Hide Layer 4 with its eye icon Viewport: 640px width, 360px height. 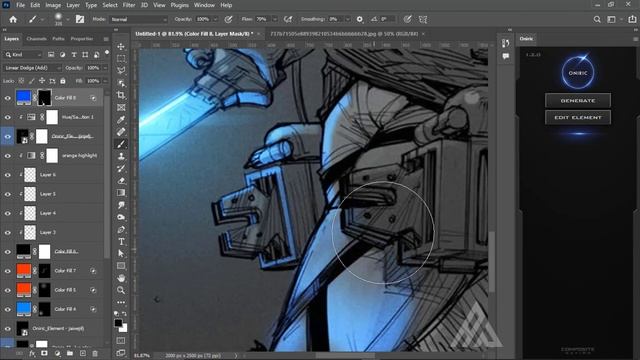pyautogui.click(x=7, y=213)
